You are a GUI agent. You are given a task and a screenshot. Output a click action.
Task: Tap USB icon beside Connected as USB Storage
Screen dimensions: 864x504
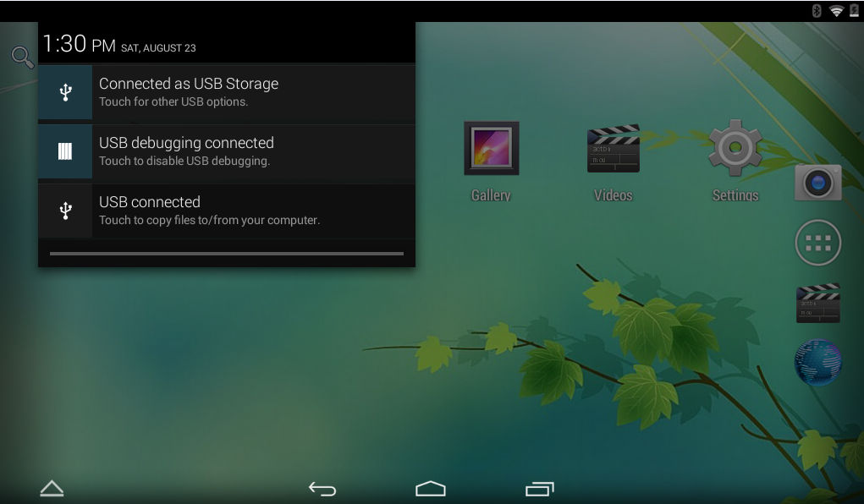65,92
